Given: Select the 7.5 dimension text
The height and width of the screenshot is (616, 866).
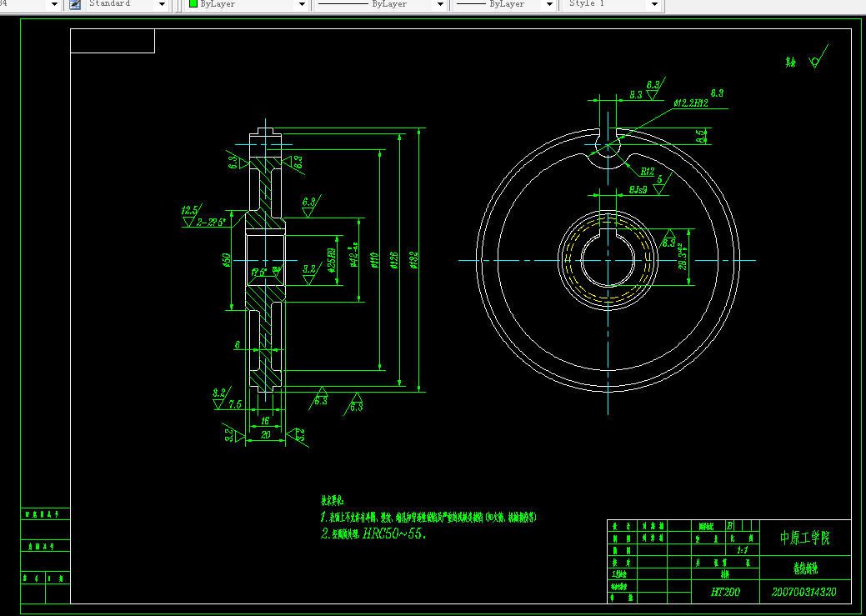Looking at the screenshot, I should click(235, 404).
